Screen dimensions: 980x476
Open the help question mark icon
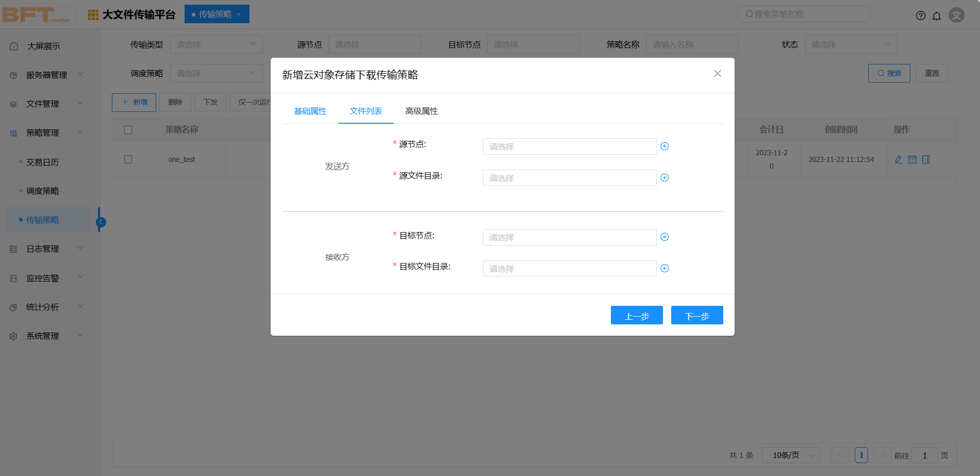click(x=920, y=15)
